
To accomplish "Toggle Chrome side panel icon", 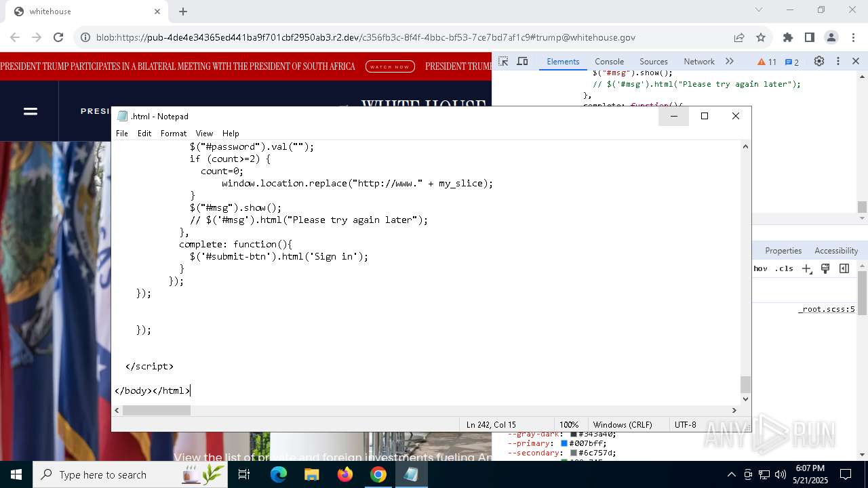I will tap(810, 37).
